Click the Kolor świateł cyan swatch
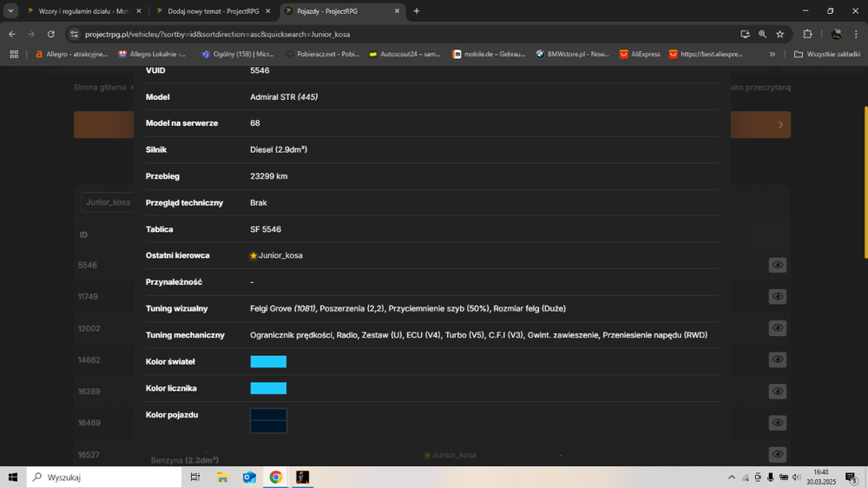Image resolution: width=868 pixels, height=488 pixels. coord(268,362)
